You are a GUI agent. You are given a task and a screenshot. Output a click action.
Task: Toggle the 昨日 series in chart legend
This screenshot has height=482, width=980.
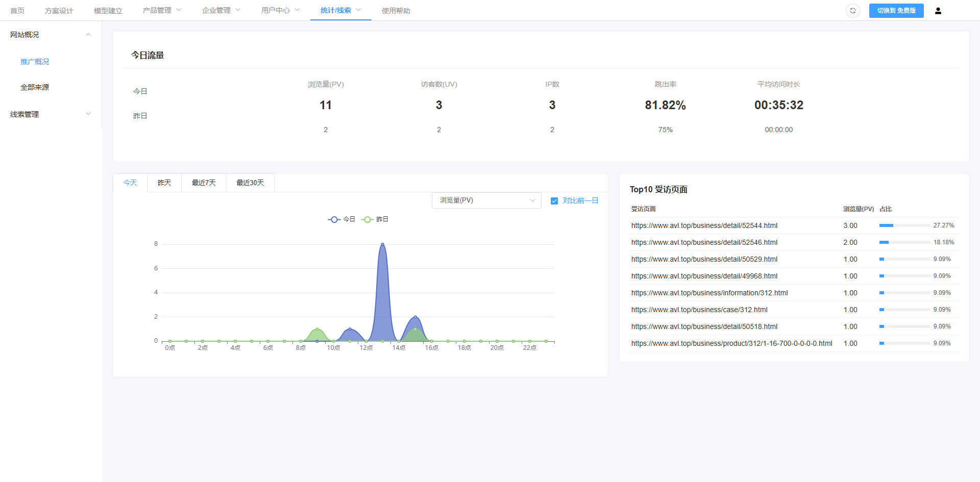point(375,219)
